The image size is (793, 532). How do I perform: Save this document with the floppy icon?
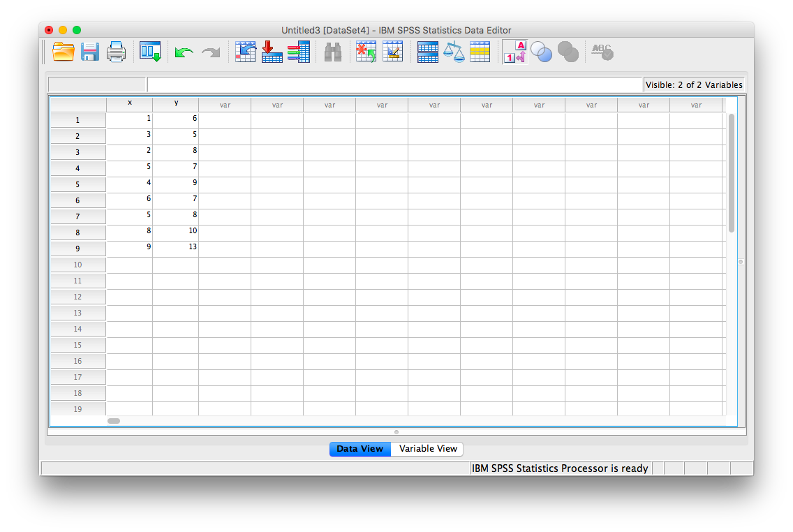click(x=90, y=52)
